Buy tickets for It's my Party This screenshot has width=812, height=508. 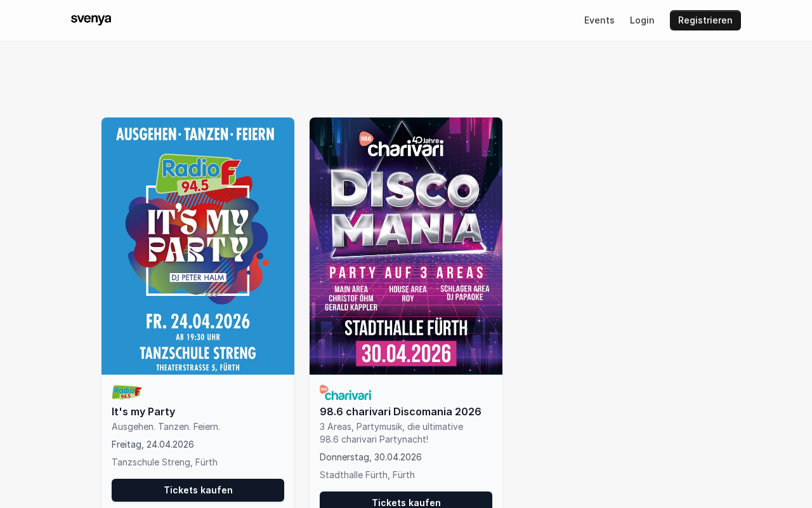[198, 490]
